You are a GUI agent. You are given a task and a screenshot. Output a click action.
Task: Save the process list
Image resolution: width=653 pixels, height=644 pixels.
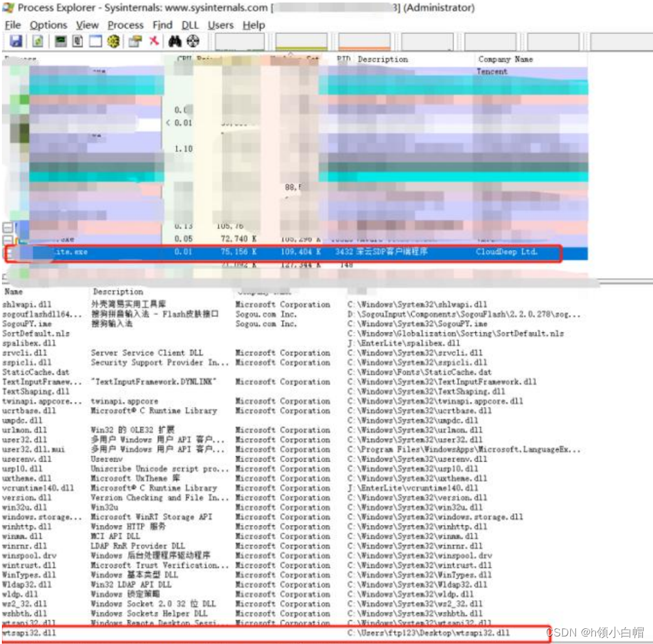[16, 41]
